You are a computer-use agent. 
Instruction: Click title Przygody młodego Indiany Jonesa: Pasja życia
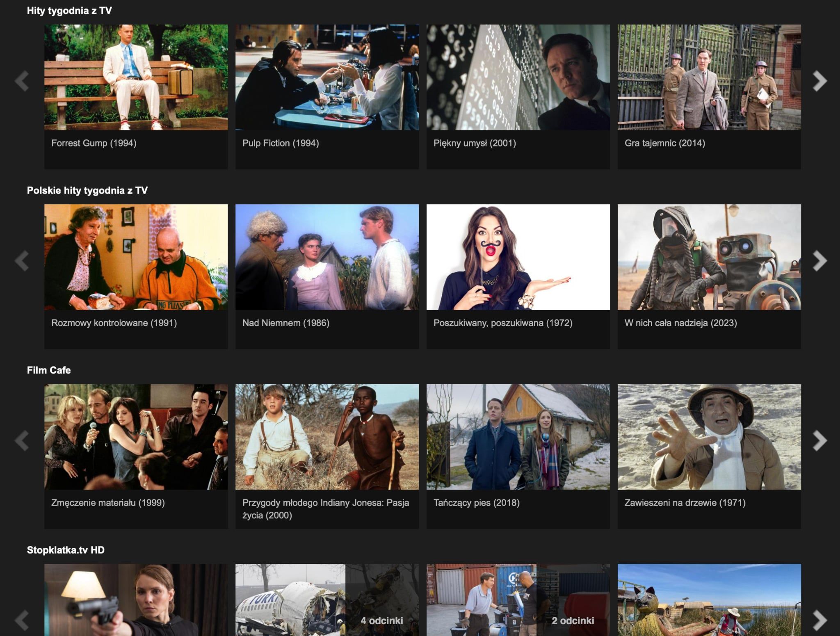[x=326, y=509]
